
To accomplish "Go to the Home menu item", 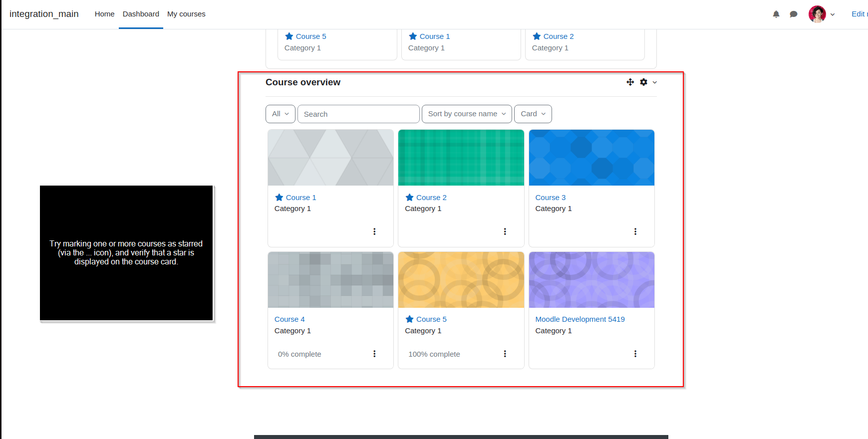I will pyautogui.click(x=104, y=14).
